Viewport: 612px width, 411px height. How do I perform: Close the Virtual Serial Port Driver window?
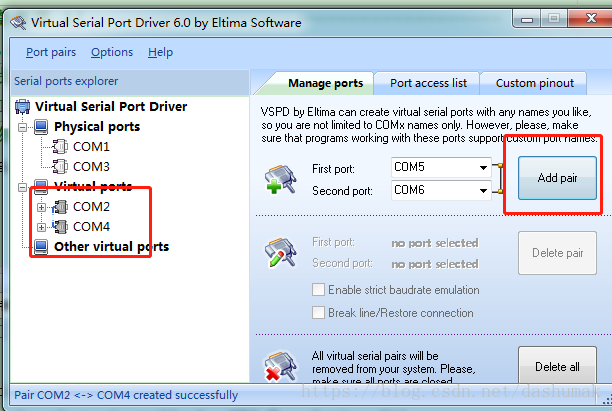[x=591, y=18]
